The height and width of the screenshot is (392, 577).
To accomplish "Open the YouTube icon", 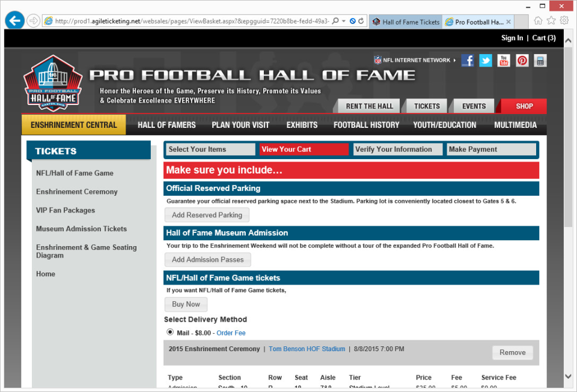I will tap(504, 60).
